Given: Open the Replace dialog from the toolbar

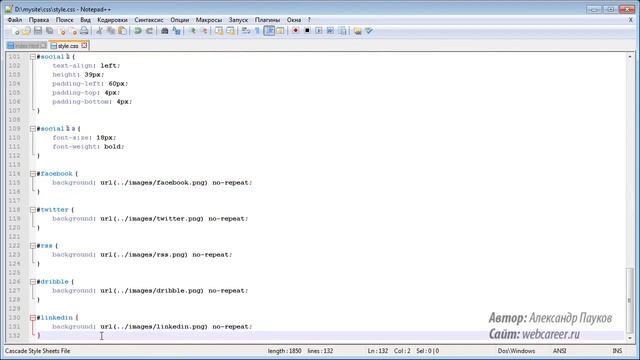Looking at the screenshot, I should click(176, 31).
